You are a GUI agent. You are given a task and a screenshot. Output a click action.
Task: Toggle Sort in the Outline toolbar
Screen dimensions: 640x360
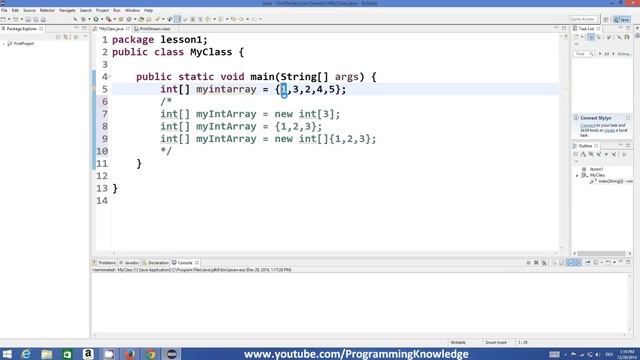click(x=583, y=154)
